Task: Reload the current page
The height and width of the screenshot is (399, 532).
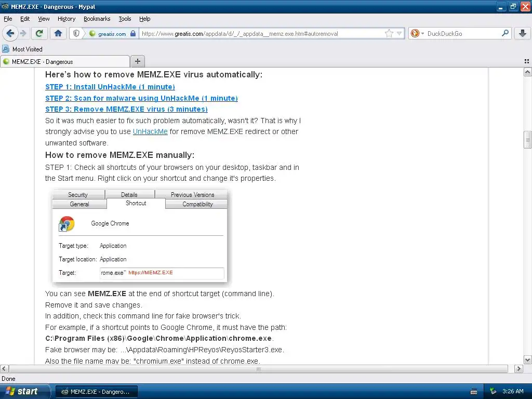Action: coord(39,33)
